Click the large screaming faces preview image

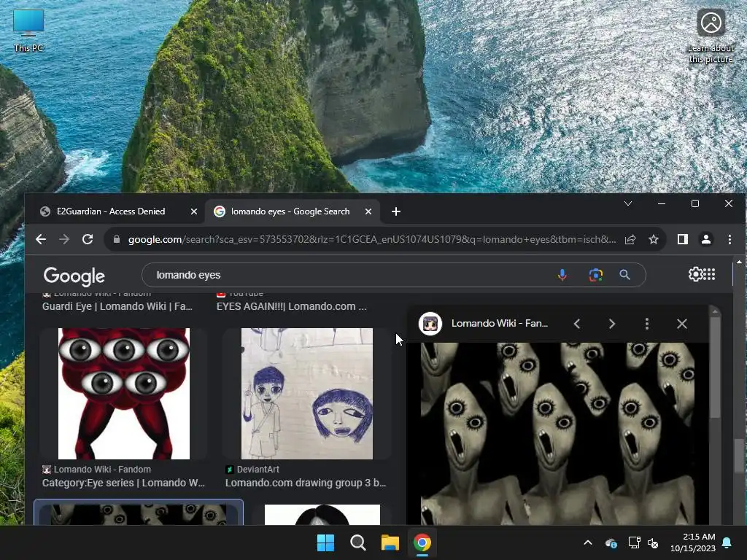point(557,433)
